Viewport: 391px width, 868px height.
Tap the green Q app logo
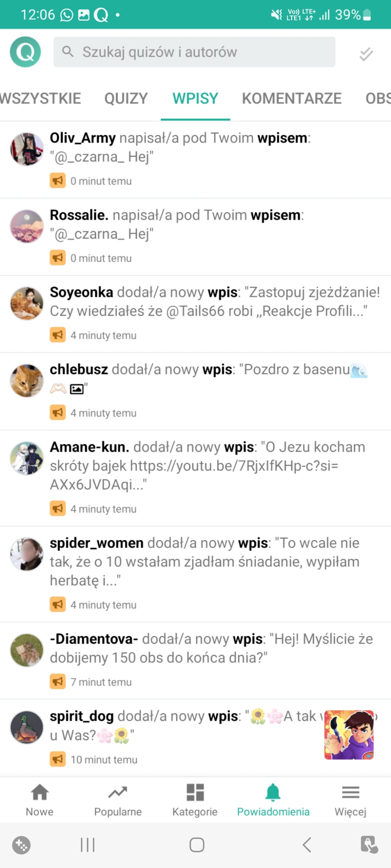(x=25, y=52)
